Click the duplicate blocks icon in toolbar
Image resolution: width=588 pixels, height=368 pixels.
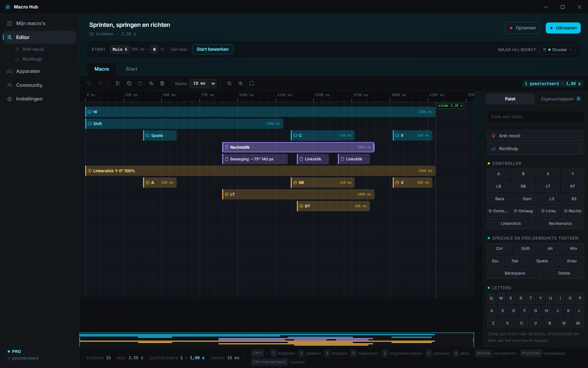(151, 84)
